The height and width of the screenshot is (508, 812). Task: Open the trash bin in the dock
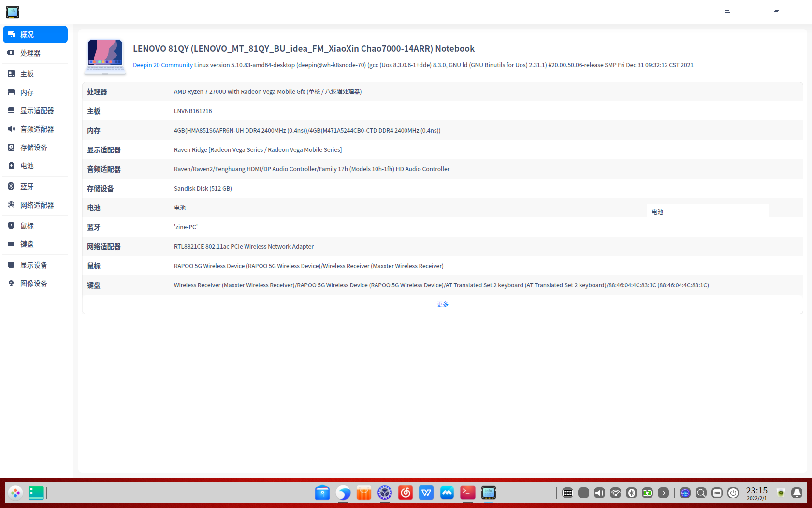[x=781, y=493]
